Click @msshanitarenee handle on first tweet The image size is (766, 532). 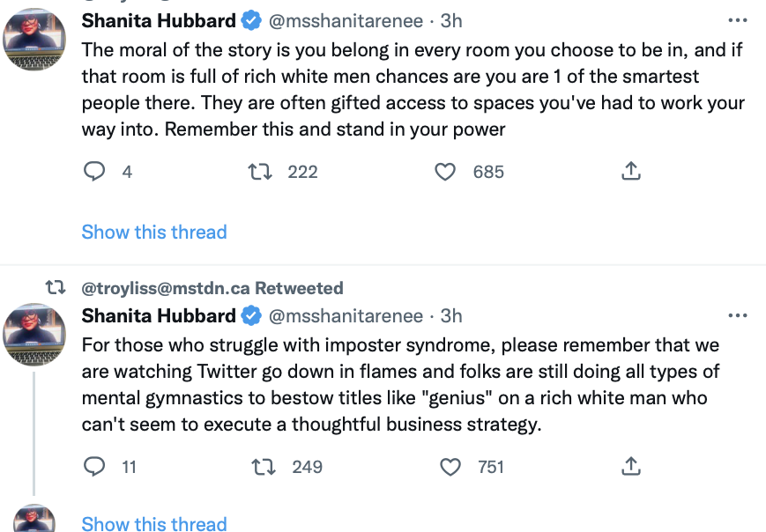[346, 21]
